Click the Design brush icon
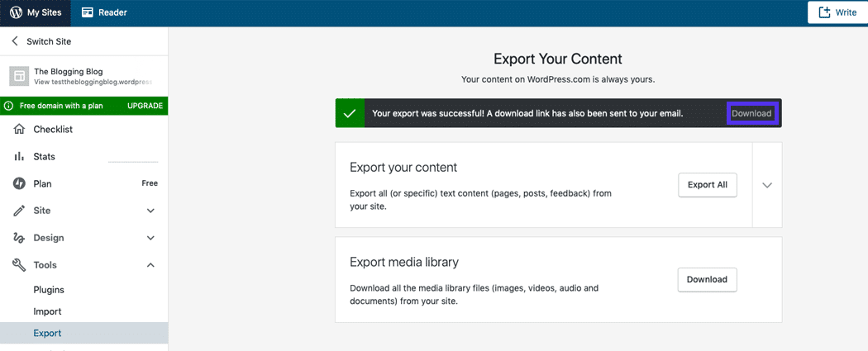868x351 pixels. click(x=19, y=238)
